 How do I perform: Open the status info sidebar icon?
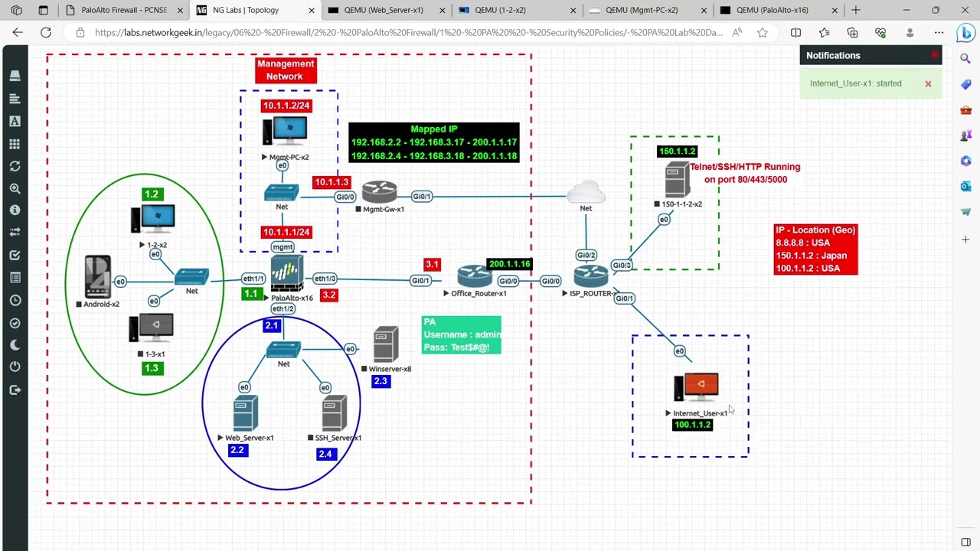[15, 210]
